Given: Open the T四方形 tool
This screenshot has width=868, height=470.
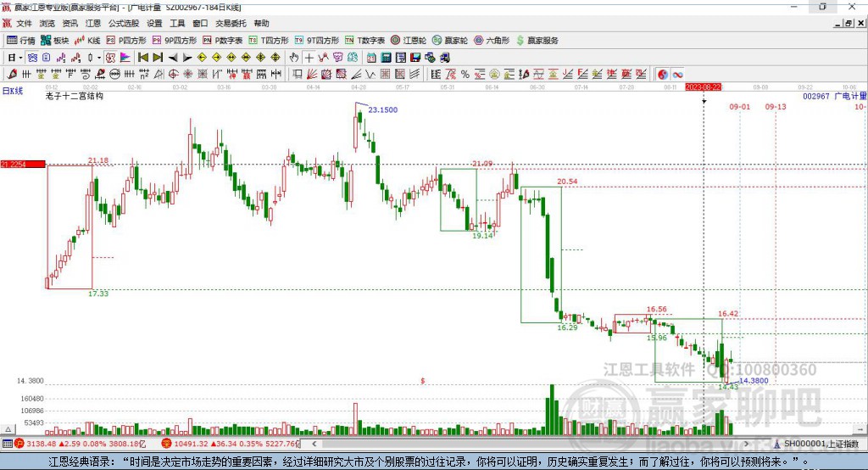Looking at the screenshot, I should click(269, 41).
